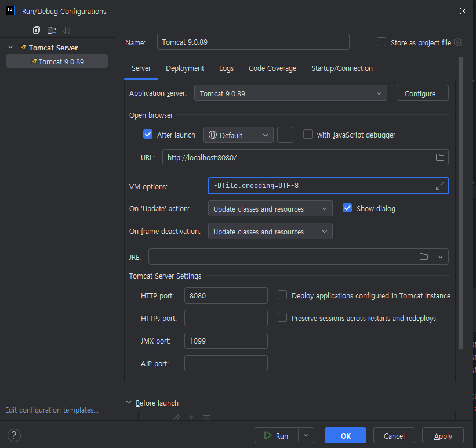
Task: Click the JMX port field
Action: click(226, 341)
